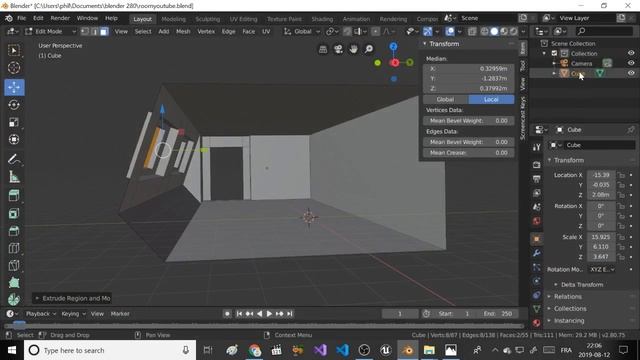640x360 pixels.
Task: Select the Poly Build tool
Action: tap(14, 282)
